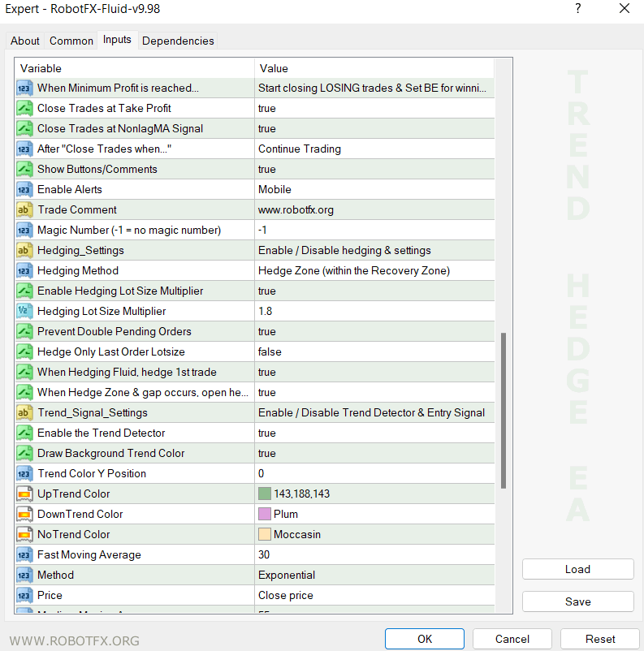Toggle Show Buttons/Comments true value
644x651 pixels.
[374, 170]
